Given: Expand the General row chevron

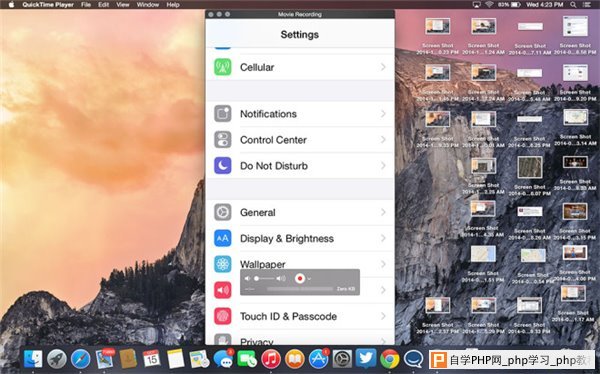Looking at the screenshot, I should pos(383,212).
